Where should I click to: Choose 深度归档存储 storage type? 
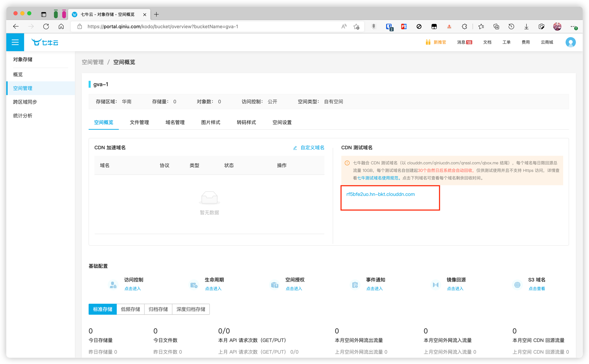pyautogui.click(x=191, y=309)
